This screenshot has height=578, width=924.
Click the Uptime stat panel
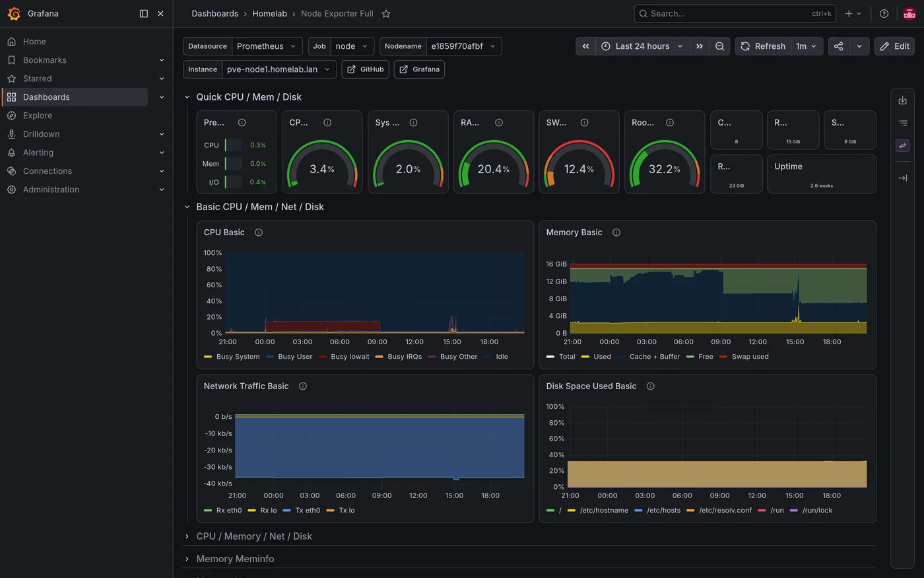[822, 174]
